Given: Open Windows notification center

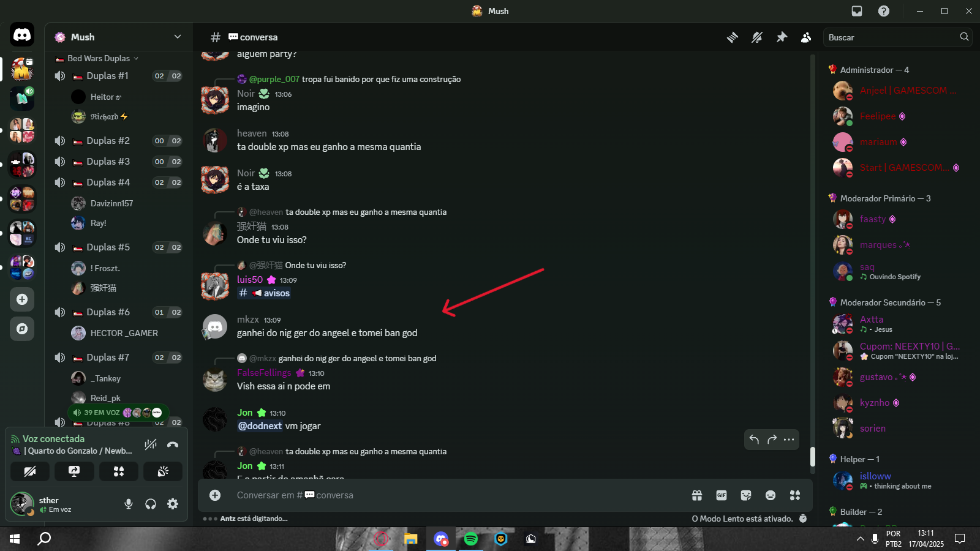Looking at the screenshot, I should click(x=960, y=539).
